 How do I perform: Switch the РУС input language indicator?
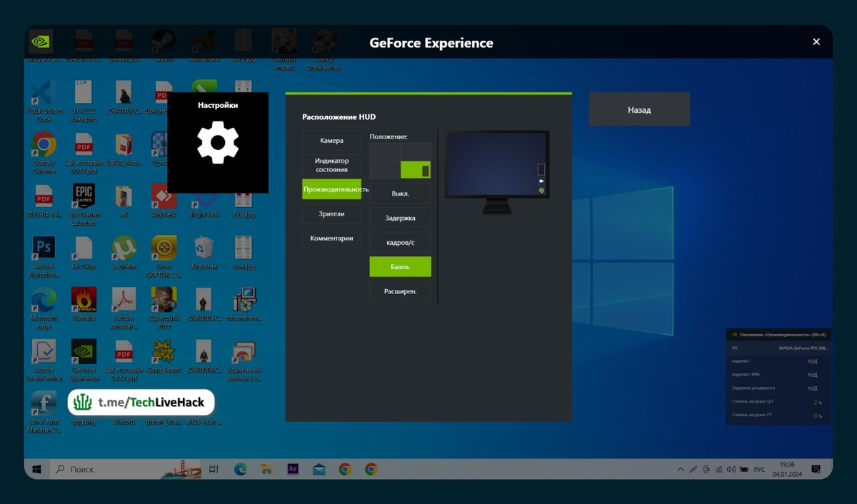point(759,469)
